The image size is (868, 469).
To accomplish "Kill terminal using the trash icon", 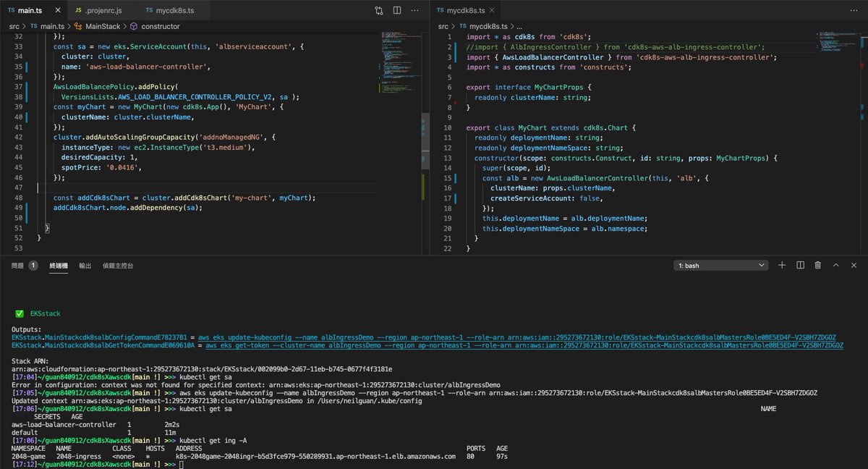I will (x=818, y=266).
